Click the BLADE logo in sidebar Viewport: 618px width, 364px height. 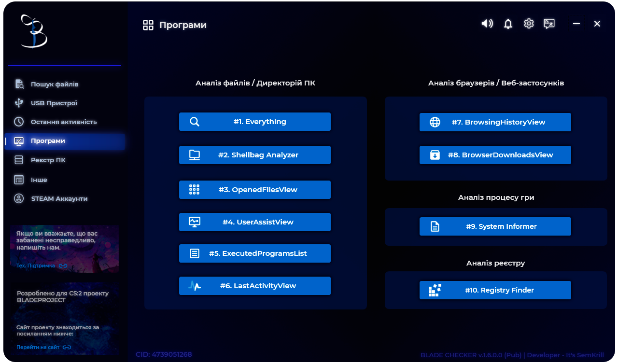[34, 31]
